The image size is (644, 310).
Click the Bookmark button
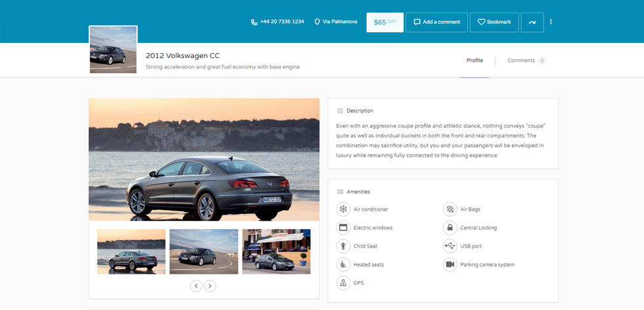494,22
